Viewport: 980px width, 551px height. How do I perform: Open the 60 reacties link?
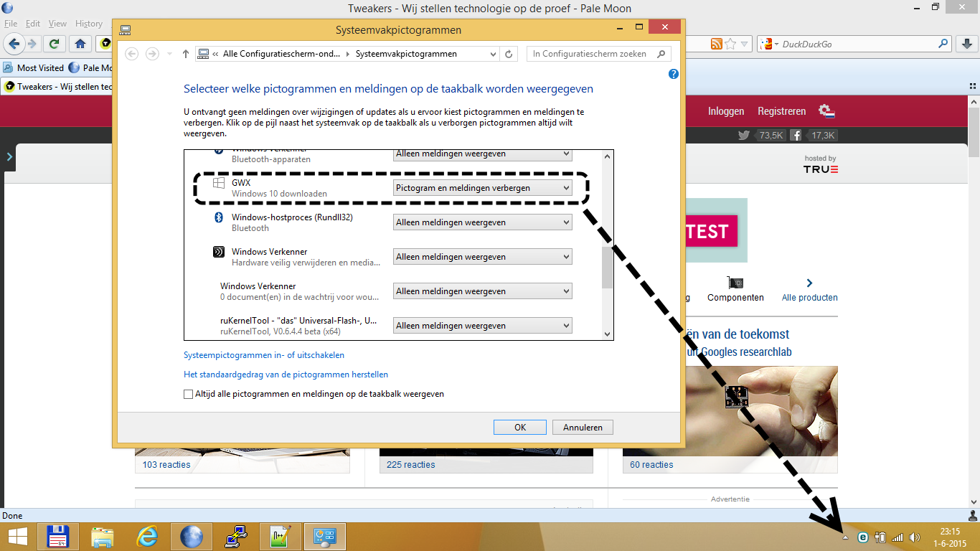651,465
